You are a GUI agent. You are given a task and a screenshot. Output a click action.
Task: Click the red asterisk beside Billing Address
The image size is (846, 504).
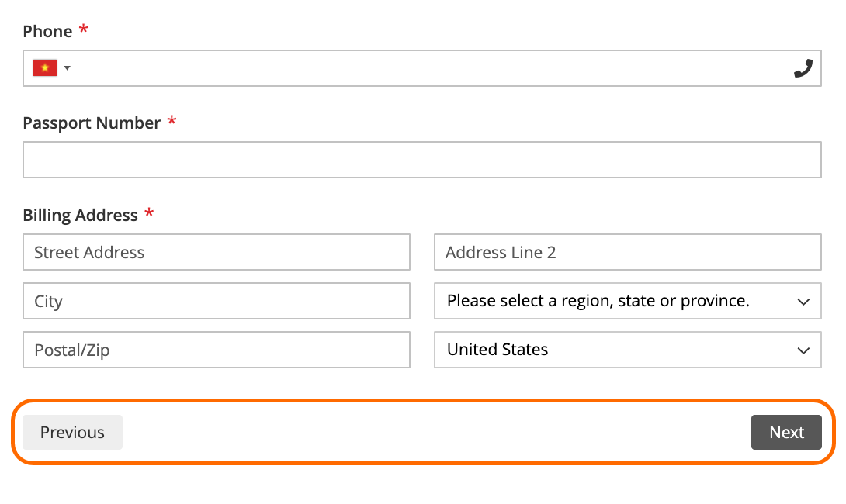coord(150,213)
